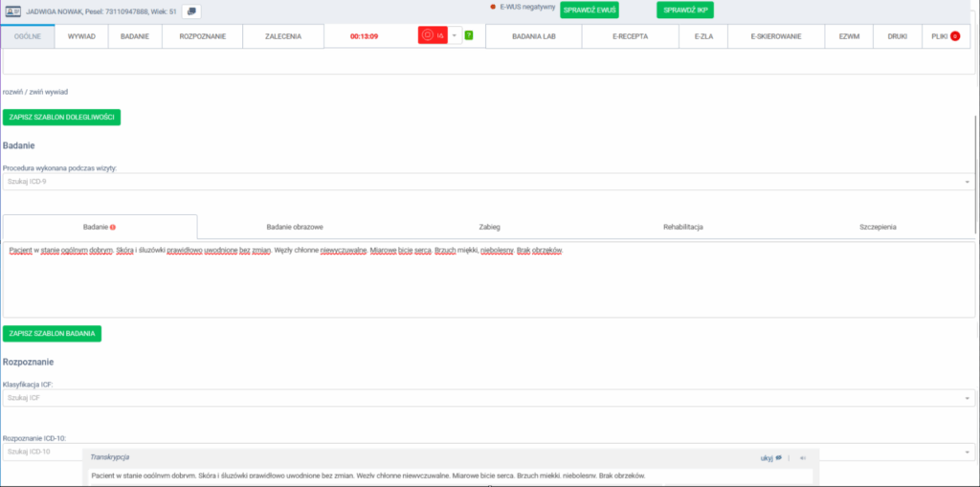Expand the Szukaj ICD-9 procedure dropdown
980x487 pixels.
967,182
